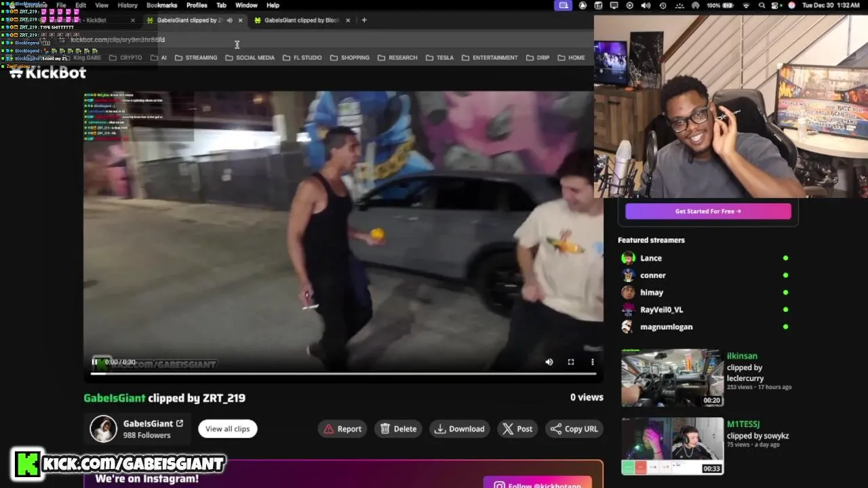
Task: Open the HOME bookmarks folder
Action: click(x=571, y=58)
